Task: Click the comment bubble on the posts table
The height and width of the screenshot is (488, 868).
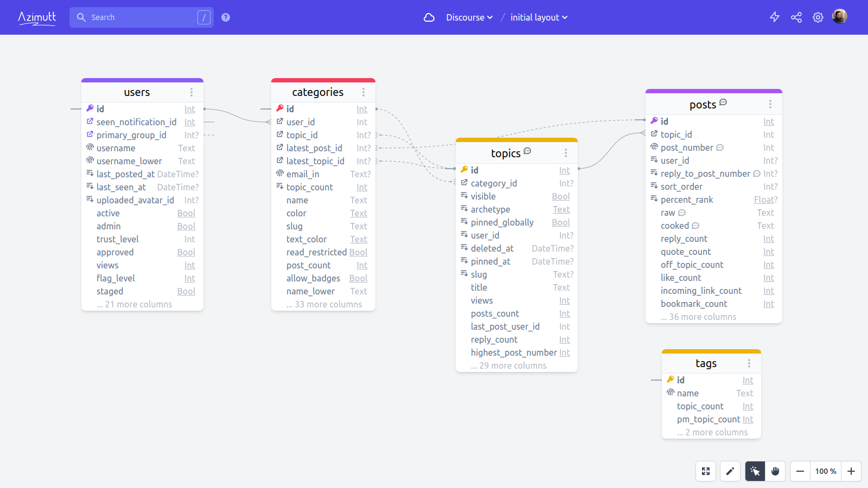Action: point(724,103)
